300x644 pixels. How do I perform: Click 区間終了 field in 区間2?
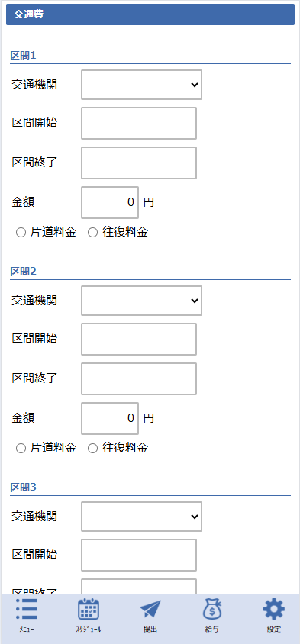point(139,378)
